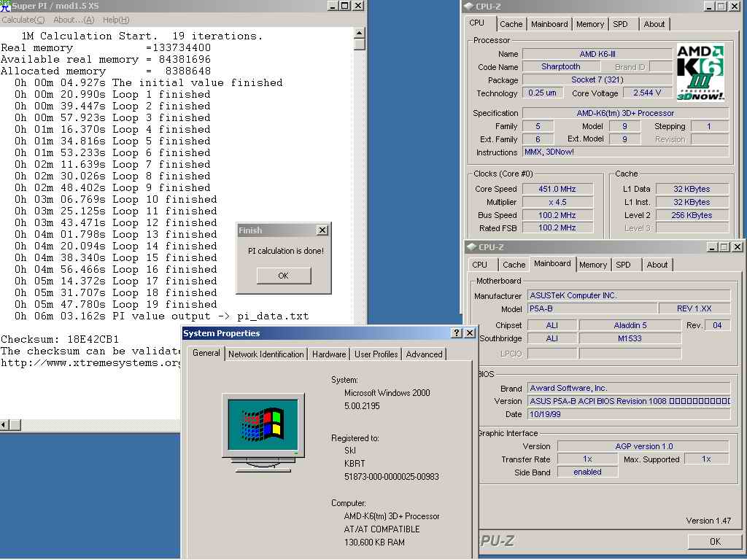The height and width of the screenshot is (560, 747).
Task: Click the motherboard Model field P5A-B
Action: pyautogui.click(x=592, y=308)
